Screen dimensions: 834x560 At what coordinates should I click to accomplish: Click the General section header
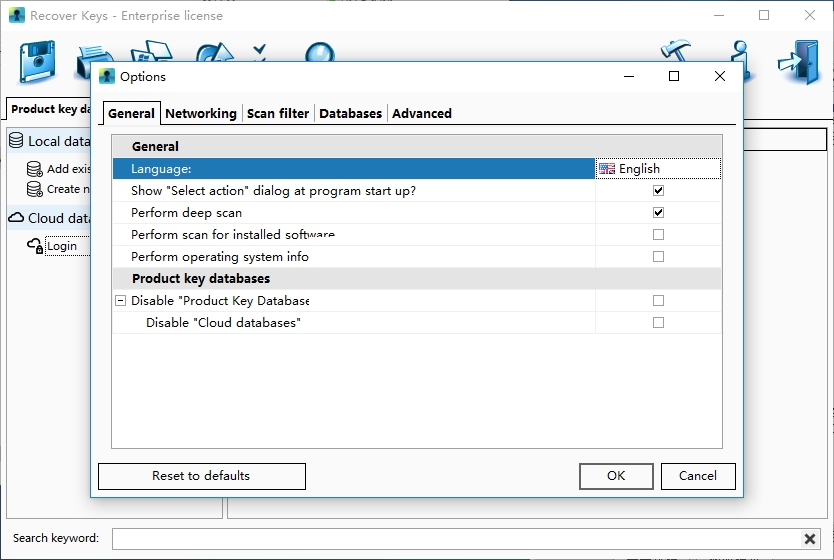(x=417, y=146)
